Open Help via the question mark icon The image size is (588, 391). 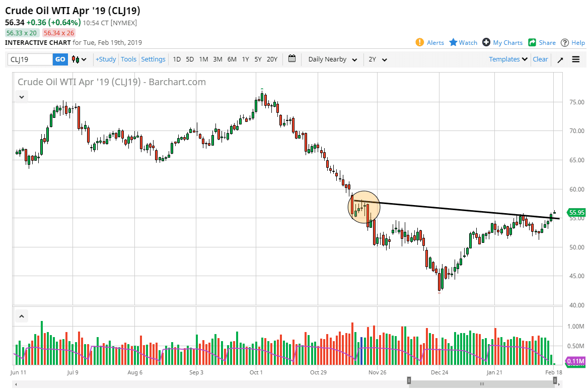[x=566, y=42]
